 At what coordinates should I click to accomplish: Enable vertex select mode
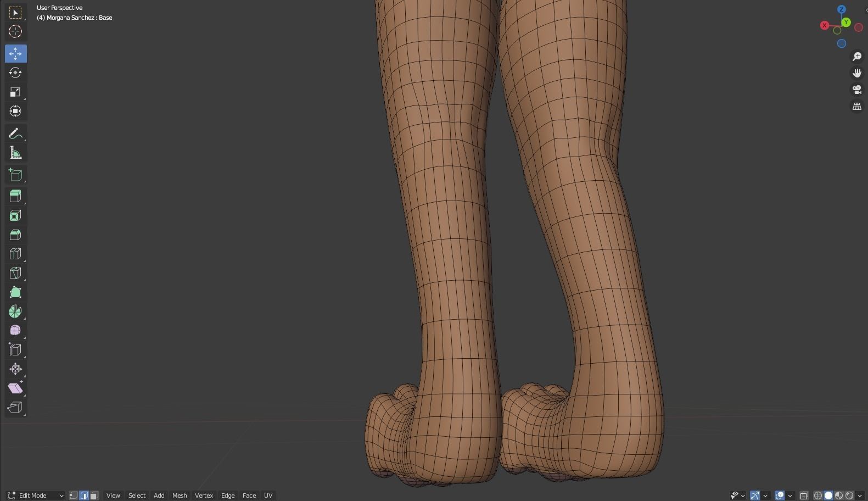tap(74, 496)
